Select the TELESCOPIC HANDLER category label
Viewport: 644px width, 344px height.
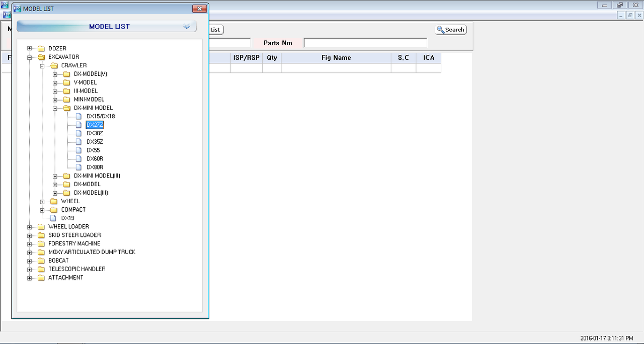pos(77,269)
